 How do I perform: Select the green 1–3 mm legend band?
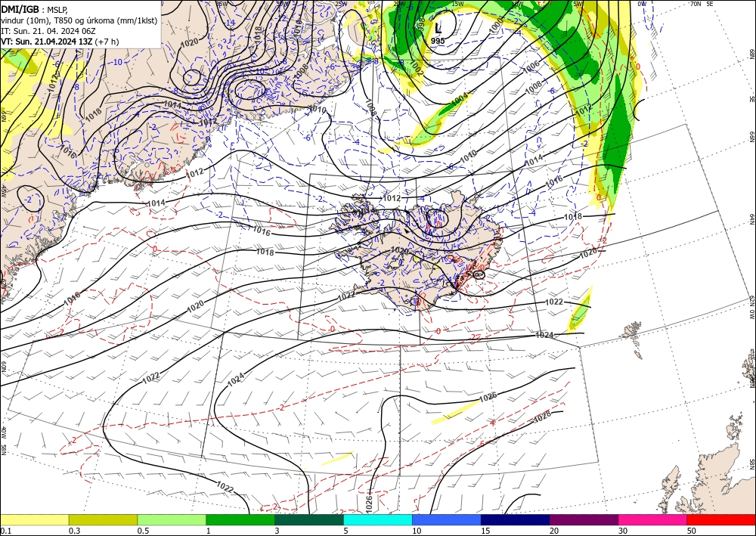pos(240,519)
